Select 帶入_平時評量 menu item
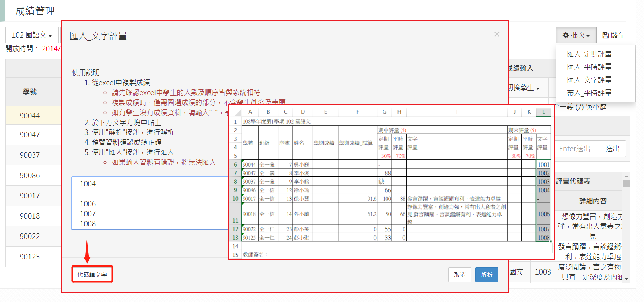 click(589, 93)
